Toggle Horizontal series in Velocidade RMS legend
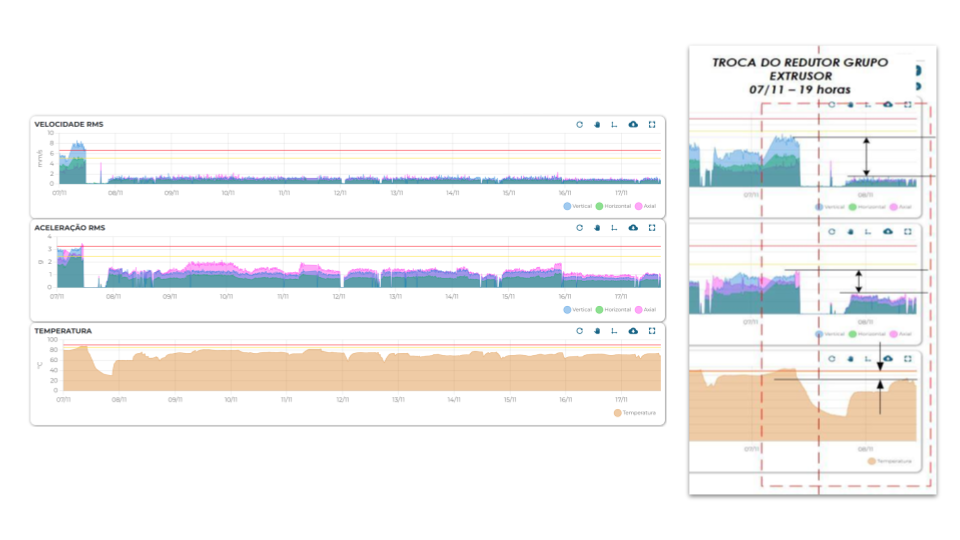Image resolution: width=960 pixels, height=540 pixels. tap(613, 206)
